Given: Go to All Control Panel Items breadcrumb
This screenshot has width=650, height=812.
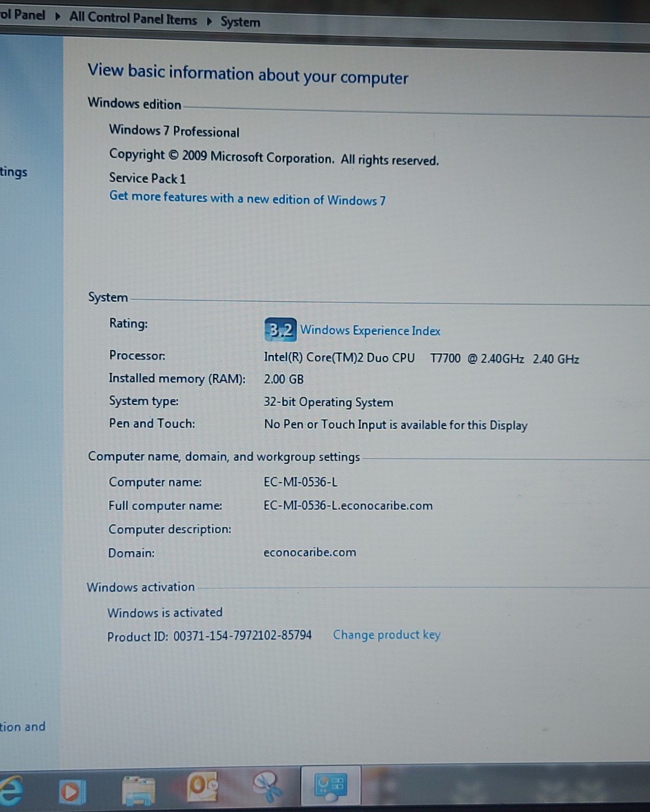Looking at the screenshot, I should (133, 18).
